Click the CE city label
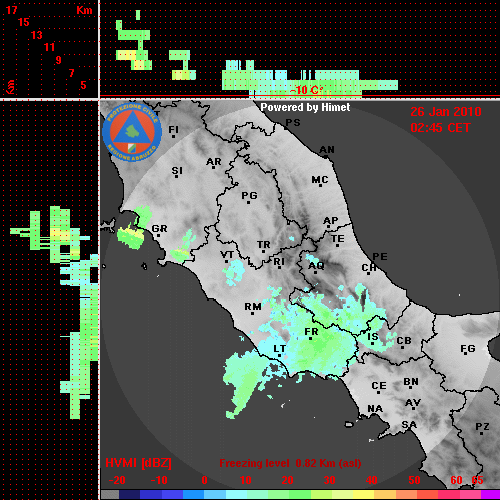This screenshot has width=500, height=500. (379, 386)
